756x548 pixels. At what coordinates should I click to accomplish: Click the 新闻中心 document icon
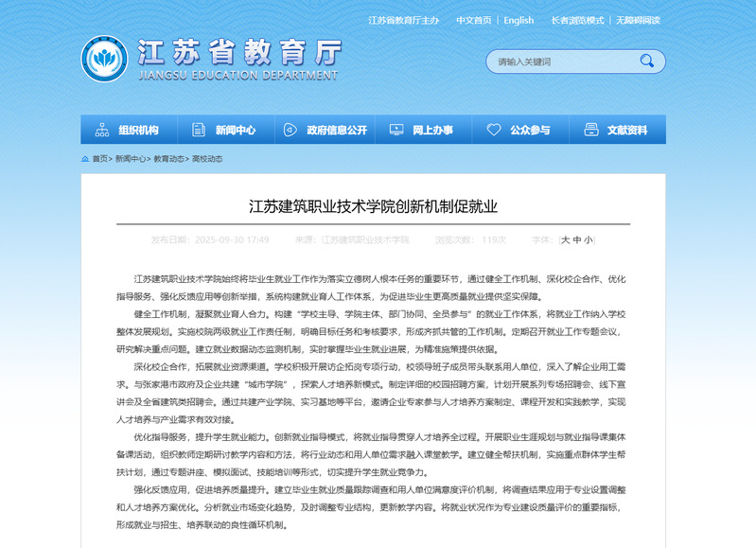click(197, 130)
